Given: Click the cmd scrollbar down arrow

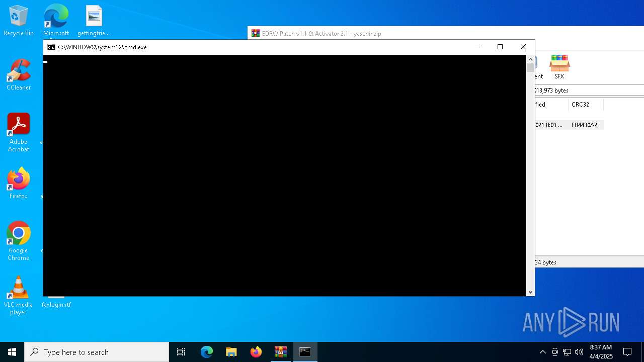Looking at the screenshot, I should [530, 292].
